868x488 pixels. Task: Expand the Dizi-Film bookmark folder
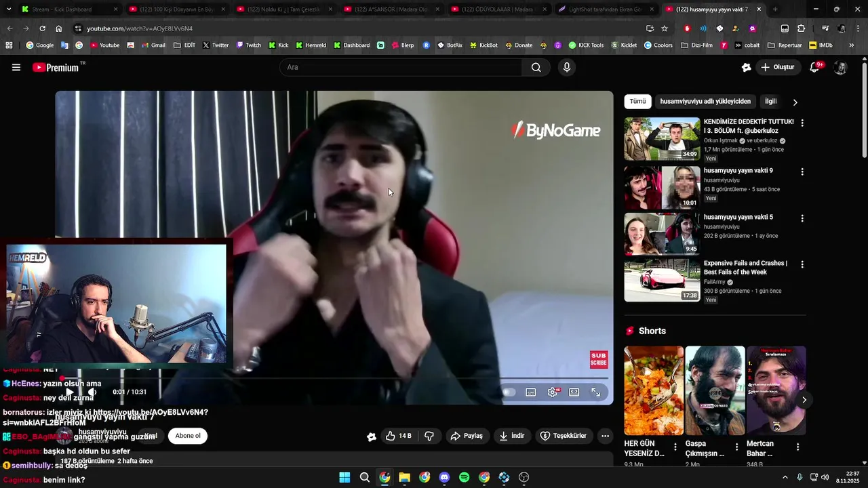click(x=696, y=45)
